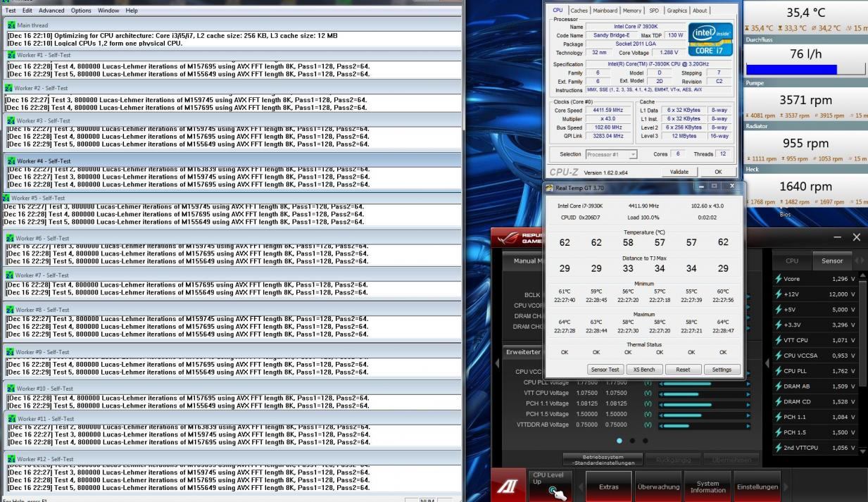Click the PCH 1.1 lightning icon
The image size is (868, 502).
tap(779, 417)
